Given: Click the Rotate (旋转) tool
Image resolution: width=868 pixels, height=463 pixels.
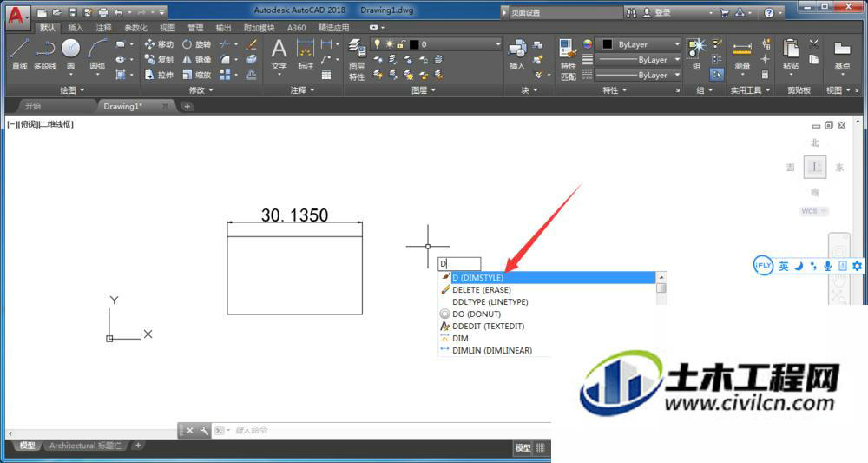Looking at the screenshot, I should [x=196, y=44].
